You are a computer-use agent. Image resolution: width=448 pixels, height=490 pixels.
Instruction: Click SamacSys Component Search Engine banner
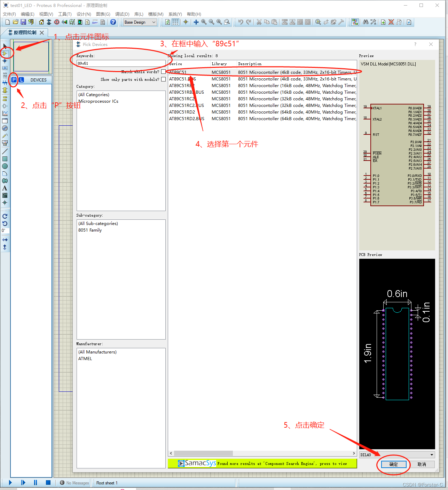coord(262,463)
